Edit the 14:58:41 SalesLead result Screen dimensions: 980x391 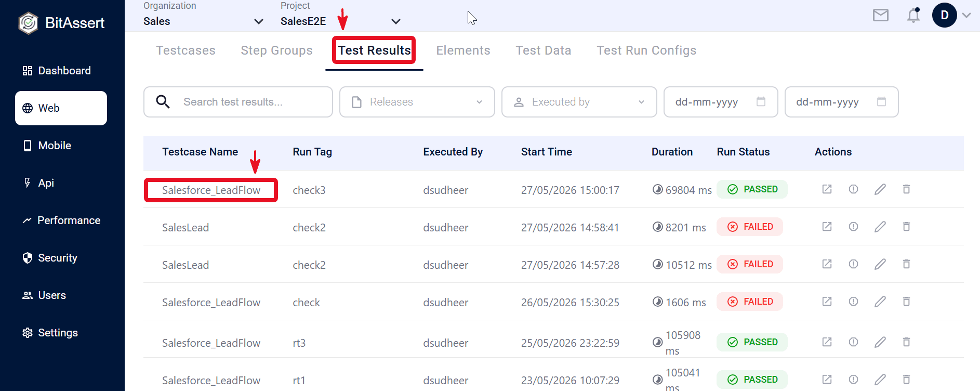pyautogui.click(x=880, y=227)
